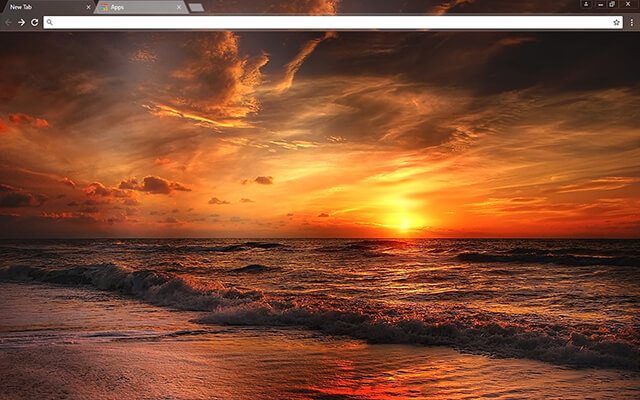Click the Apps tab favicon
640x400 pixels.
pyautogui.click(x=103, y=7)
